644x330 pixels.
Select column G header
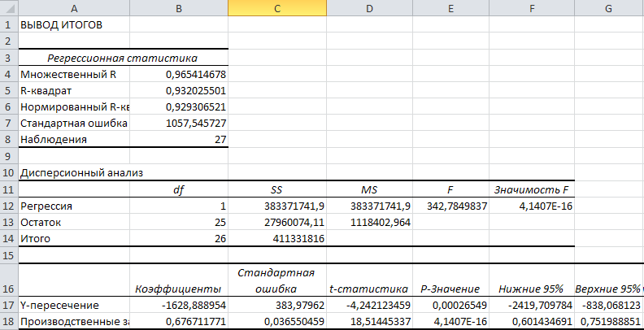click(x=609, y=8)
